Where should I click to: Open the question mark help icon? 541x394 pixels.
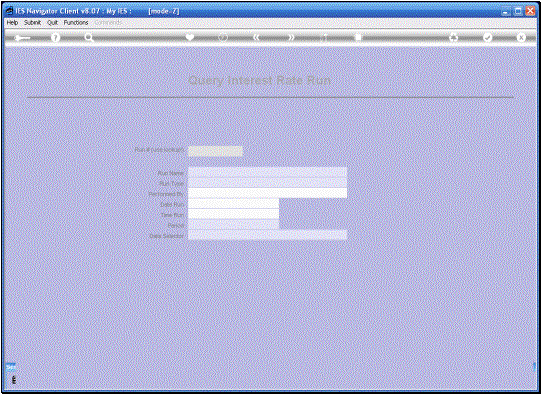pos(55,37)
